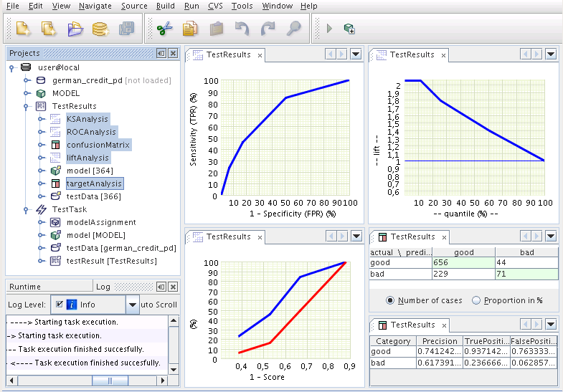Open tab list dropdown of ROC chart panel

point(356,54)
